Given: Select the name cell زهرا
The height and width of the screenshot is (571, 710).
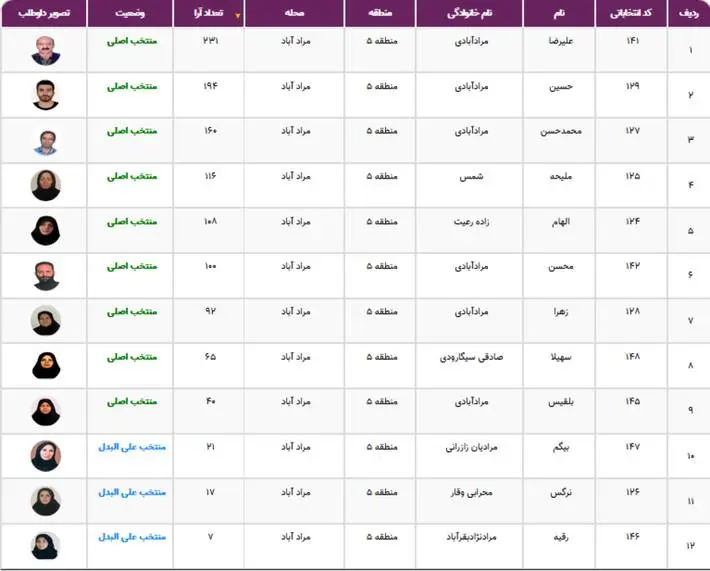Looking at the screenshot, I should (x=561, y=312).
